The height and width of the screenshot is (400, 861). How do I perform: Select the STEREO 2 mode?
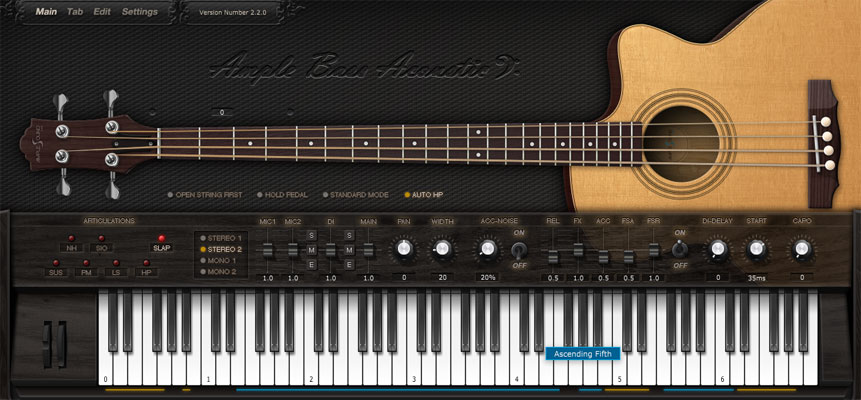(221, 249)
